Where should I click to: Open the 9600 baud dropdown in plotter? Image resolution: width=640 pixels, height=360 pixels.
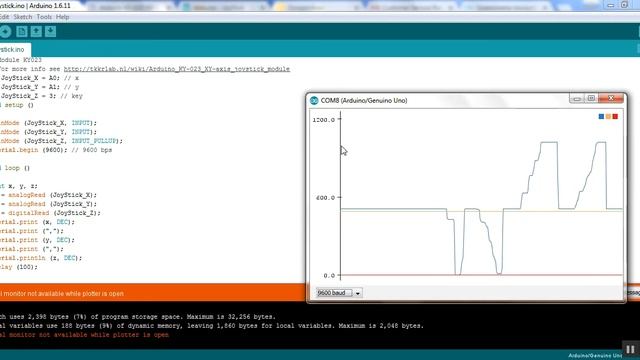coord(338,293)
